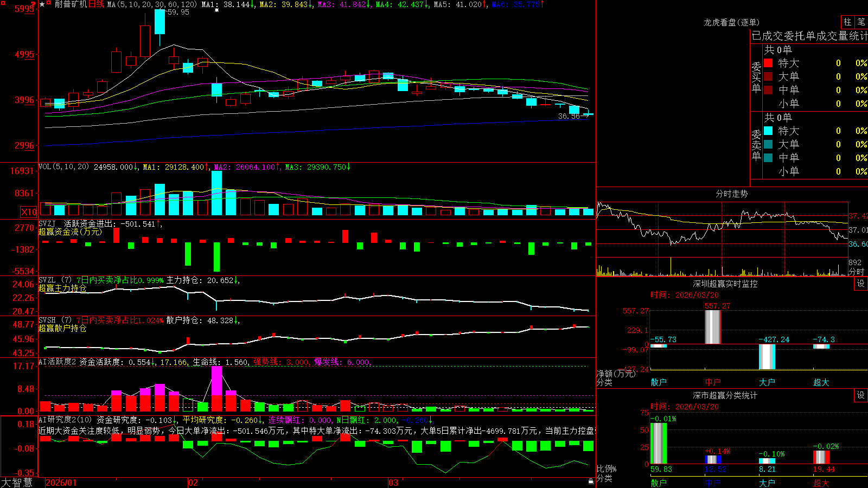
Task: Click the 净额(万元) axis label
Action: tap(616, 374)
